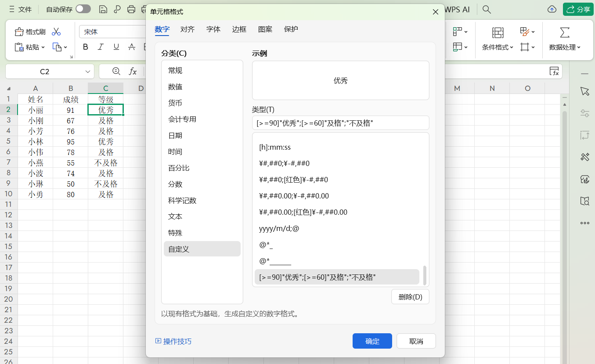Screen dimensions: 595x364
Task: Select the cursor tool in the right sidebar
Action: click(x=584, y=91)
